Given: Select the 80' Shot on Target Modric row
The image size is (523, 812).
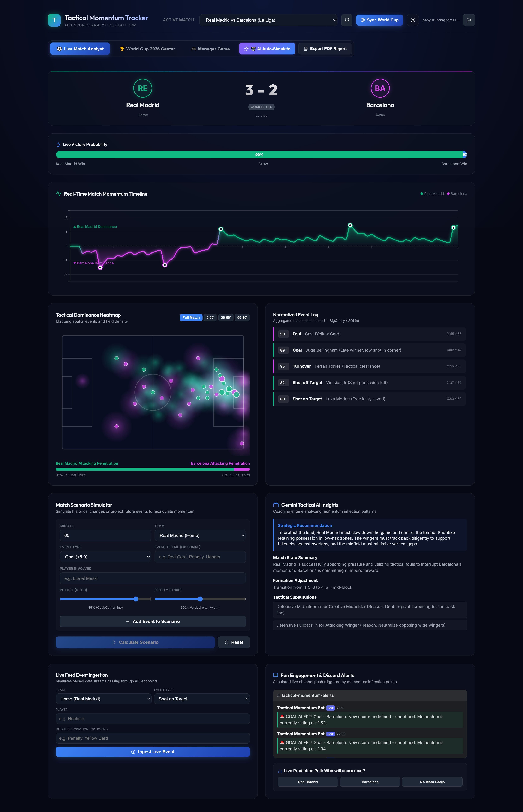Looking at the screenshot, I should (x=370, y=399).
